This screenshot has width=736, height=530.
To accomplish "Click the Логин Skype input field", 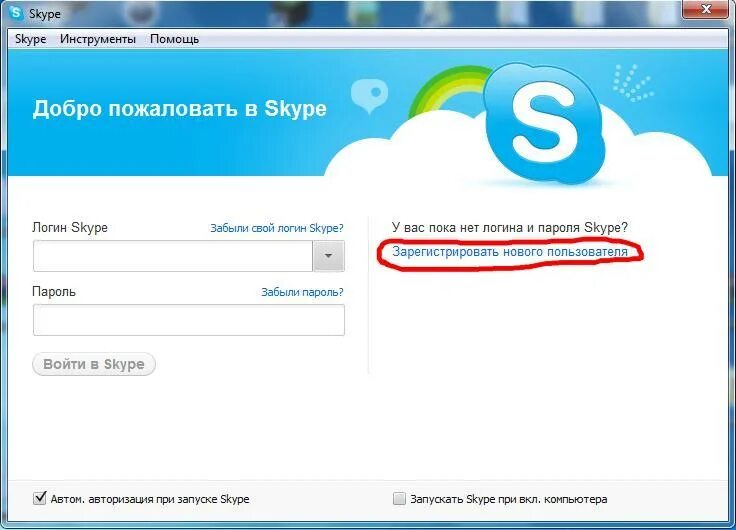I will 173,256.
